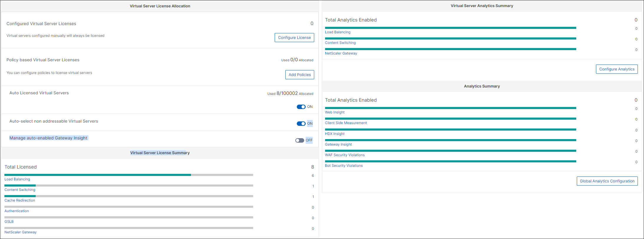Open the Authentication link
This screenshot has width=644, height=239.
[x=17, y=211]
